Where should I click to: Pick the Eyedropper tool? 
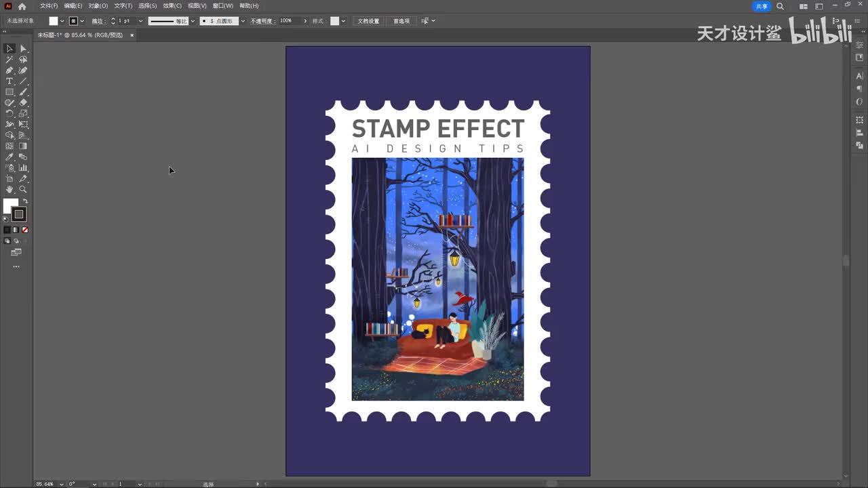[x=9, y=157]
